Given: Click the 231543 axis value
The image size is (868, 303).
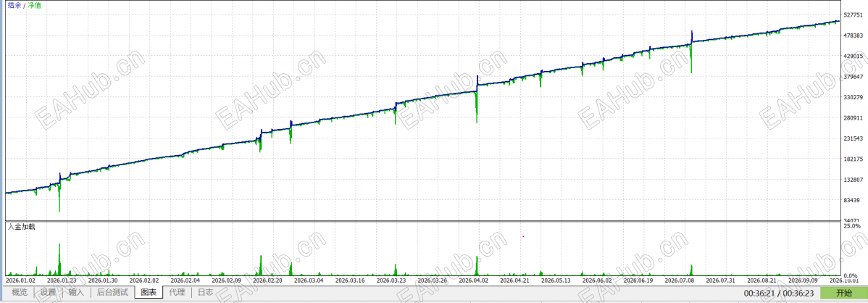Looking at the screenshot, I should click(x=854, y=138).
